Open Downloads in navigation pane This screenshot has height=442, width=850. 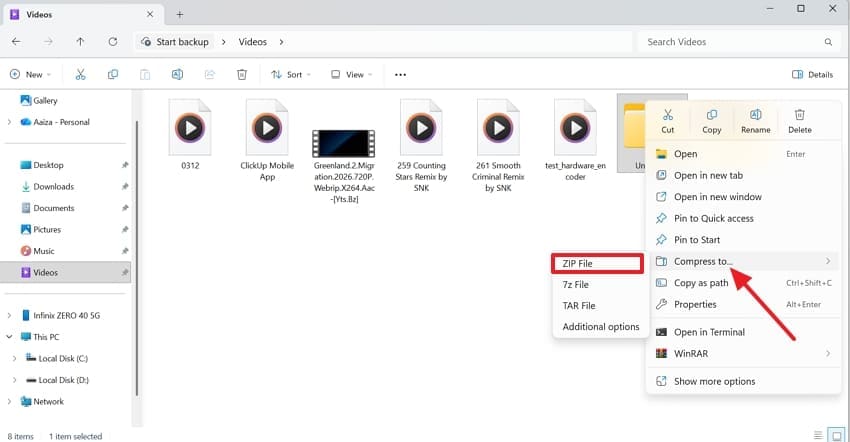point(47,187)
